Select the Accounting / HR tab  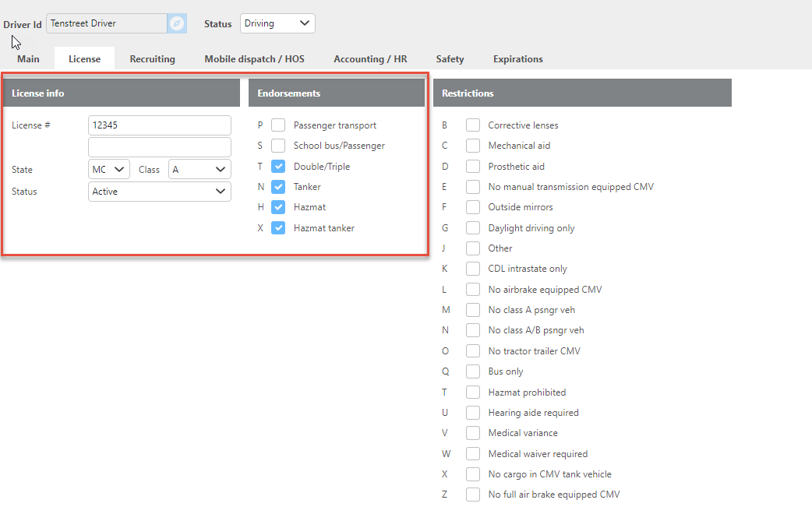point(370,59)
